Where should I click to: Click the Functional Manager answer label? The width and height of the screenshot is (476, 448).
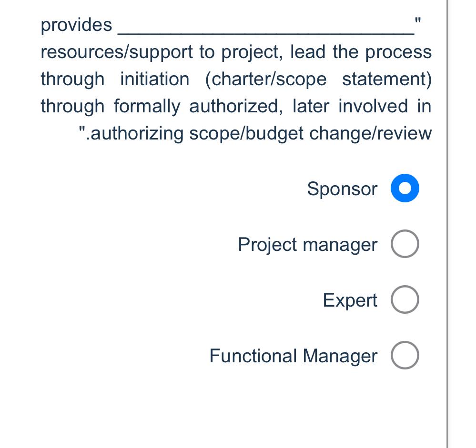[294, 356]
